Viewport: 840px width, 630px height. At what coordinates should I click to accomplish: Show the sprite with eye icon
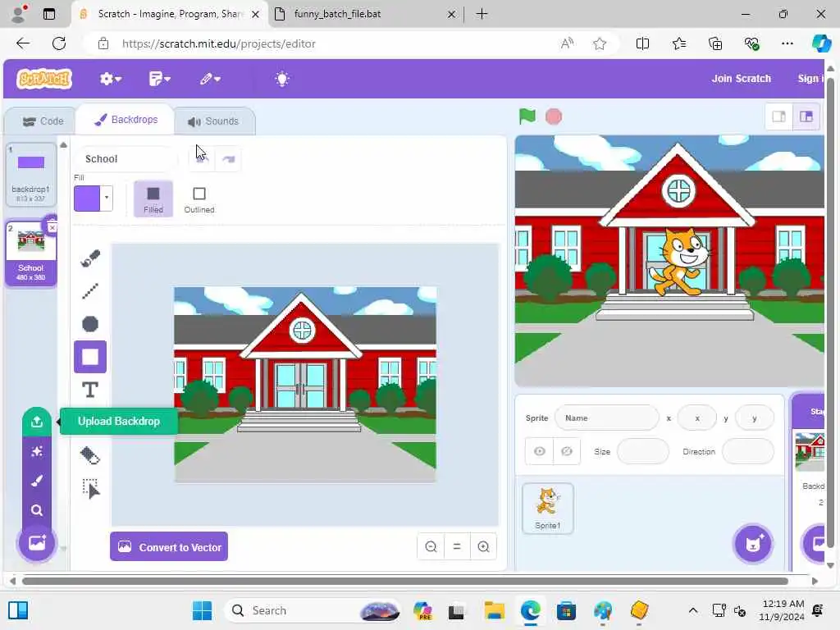coord(540,451)
